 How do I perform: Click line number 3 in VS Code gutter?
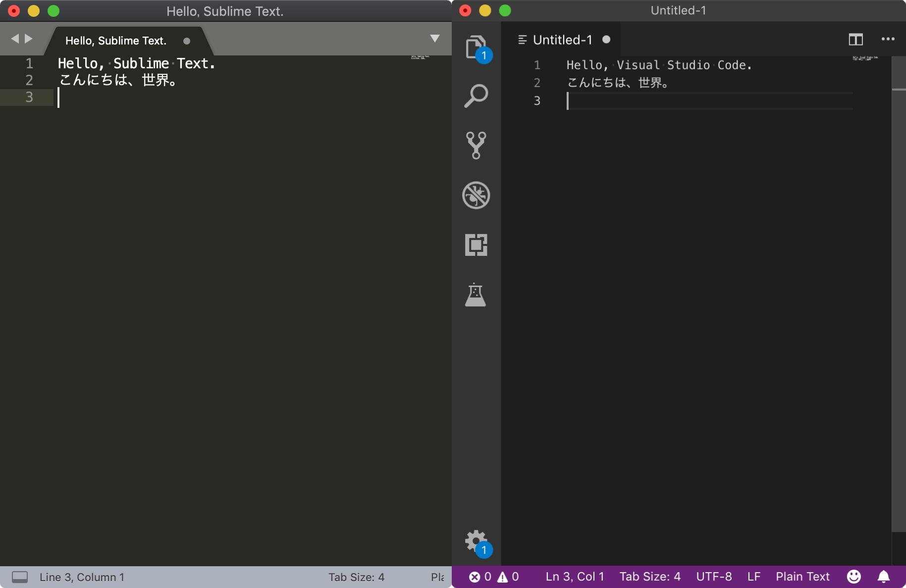537,100
